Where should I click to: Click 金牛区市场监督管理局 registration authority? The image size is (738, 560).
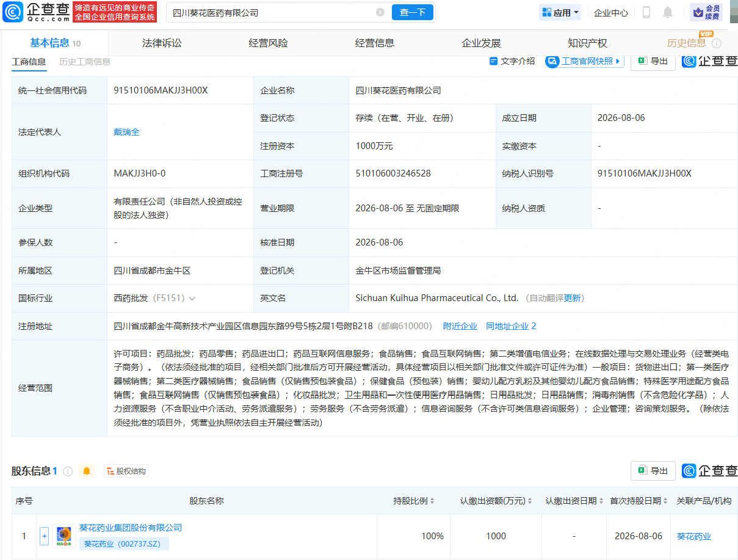coord(398,271)
